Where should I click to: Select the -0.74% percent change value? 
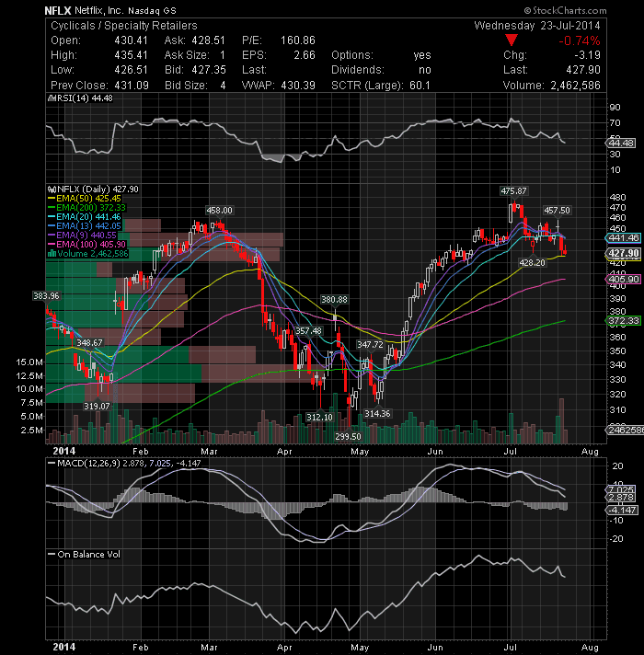point(580,40)
